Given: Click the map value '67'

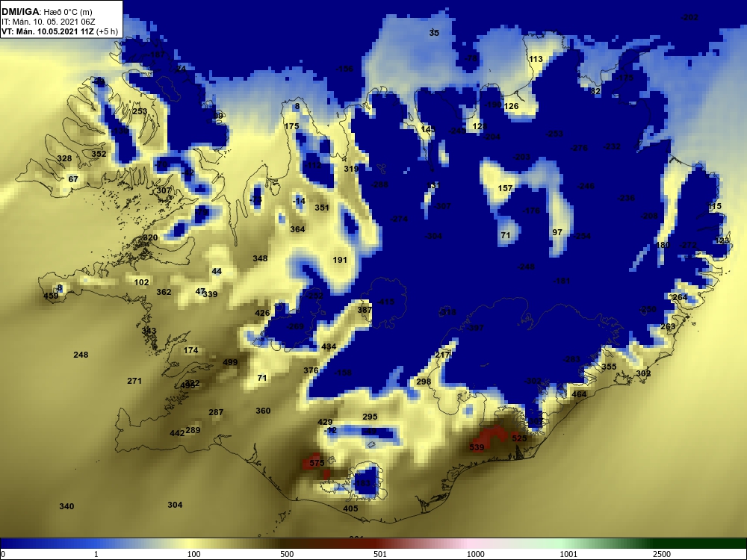Looking at the screenshot, I should 73,179.
